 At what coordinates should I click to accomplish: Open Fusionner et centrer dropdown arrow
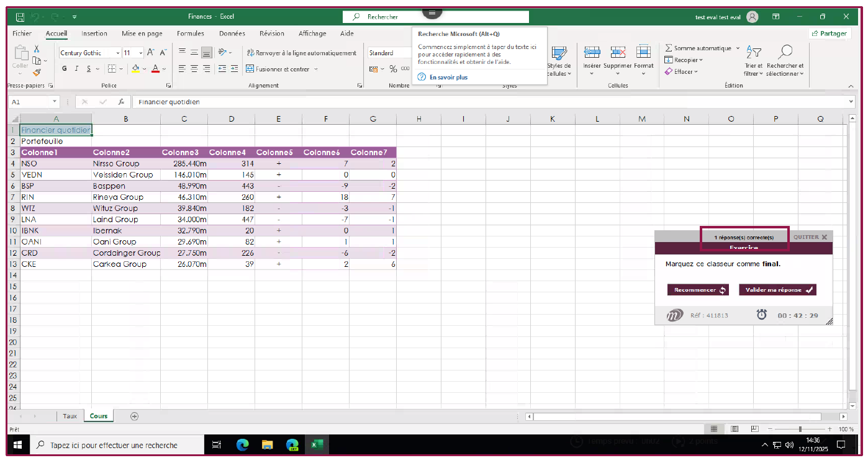[316, 69]
